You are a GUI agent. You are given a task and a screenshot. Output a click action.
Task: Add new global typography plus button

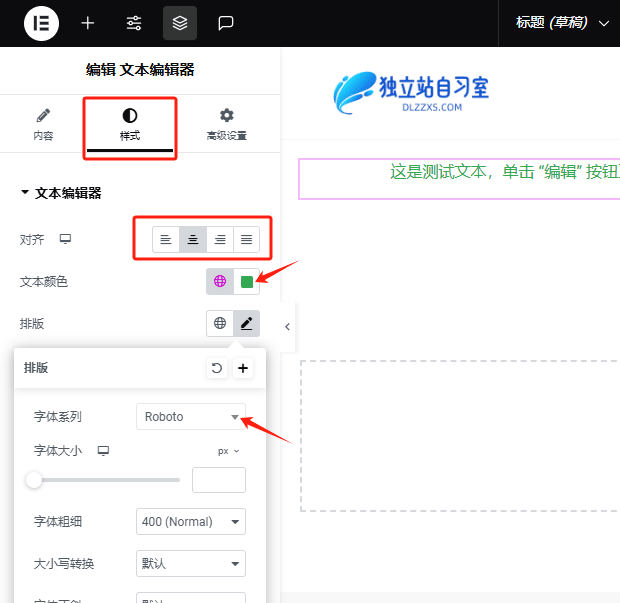pos(243,369)
